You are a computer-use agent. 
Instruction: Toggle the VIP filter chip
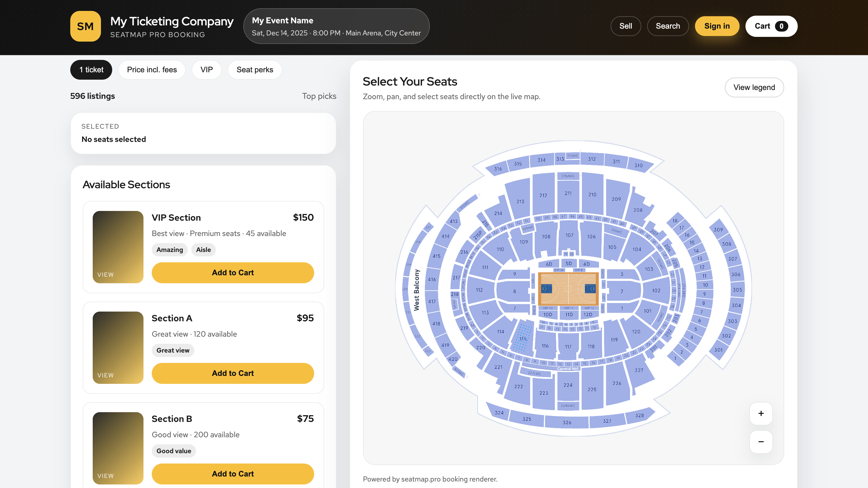pos(207,70)
